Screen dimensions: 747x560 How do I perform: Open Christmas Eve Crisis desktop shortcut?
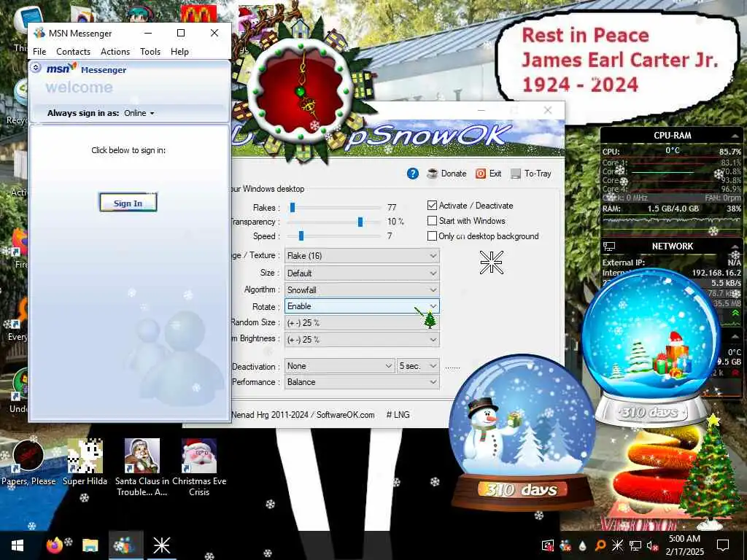(x=199, y=467)
